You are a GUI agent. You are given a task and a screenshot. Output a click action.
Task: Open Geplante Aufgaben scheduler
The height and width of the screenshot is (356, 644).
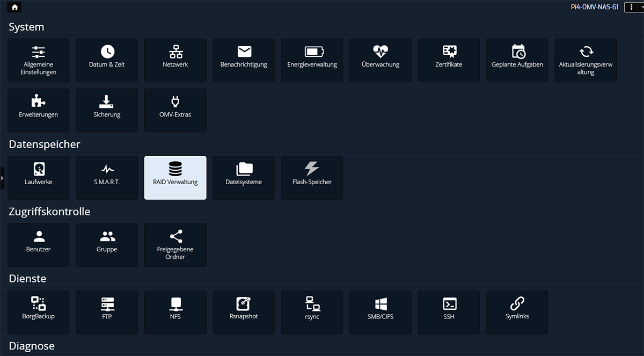[517, 60]
